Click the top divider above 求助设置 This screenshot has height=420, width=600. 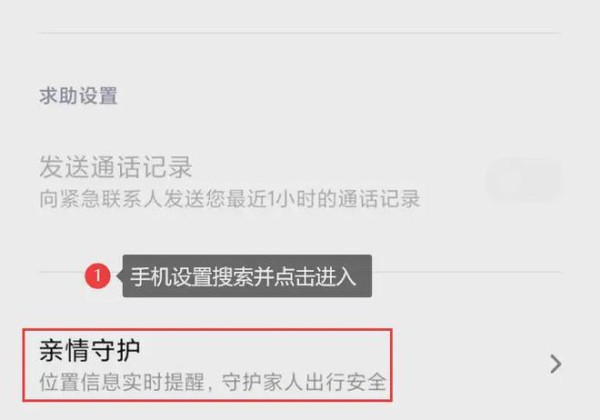(300, 33)
